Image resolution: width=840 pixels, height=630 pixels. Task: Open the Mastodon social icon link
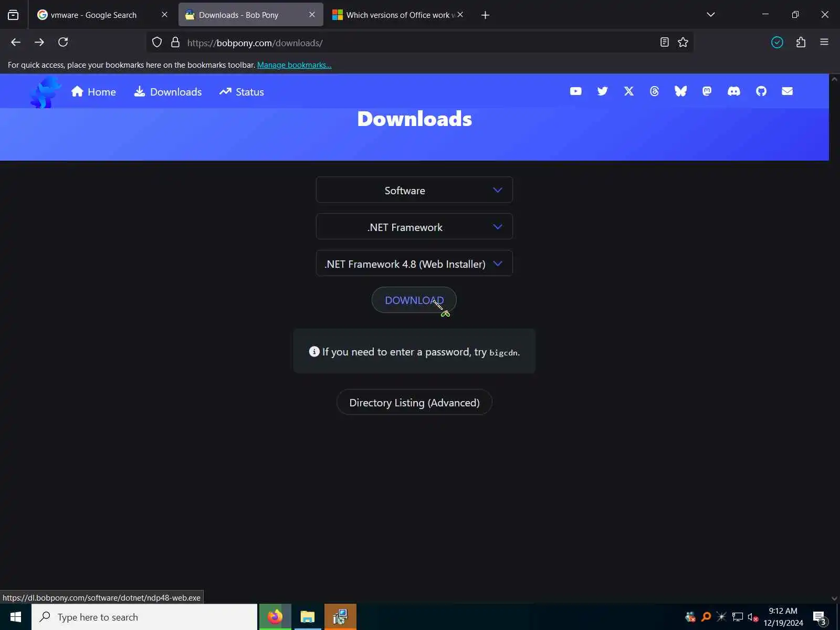(707, 91)
